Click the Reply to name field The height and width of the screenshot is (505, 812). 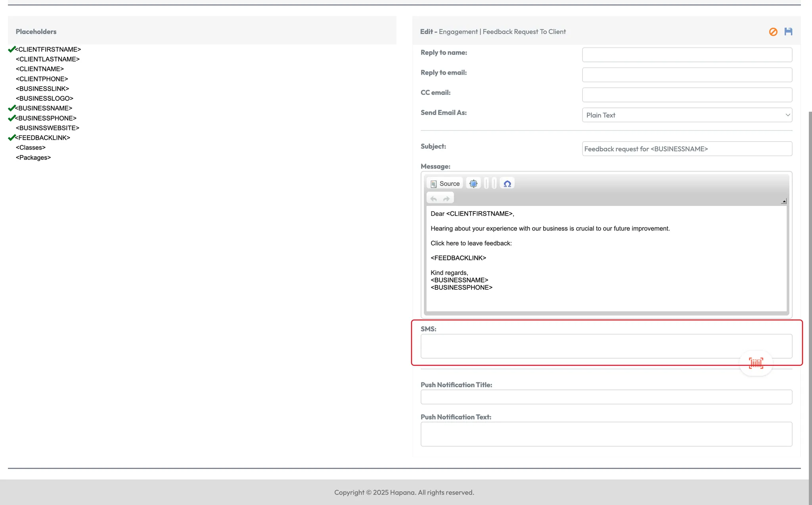click(x=687, y=55)
